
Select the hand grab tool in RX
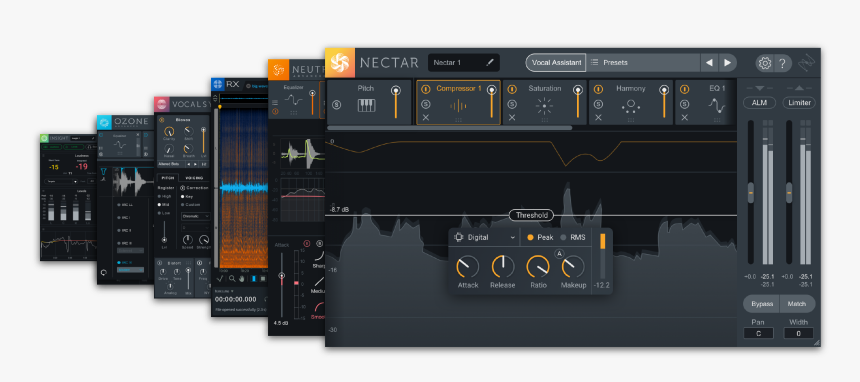(x=241, y=278)
